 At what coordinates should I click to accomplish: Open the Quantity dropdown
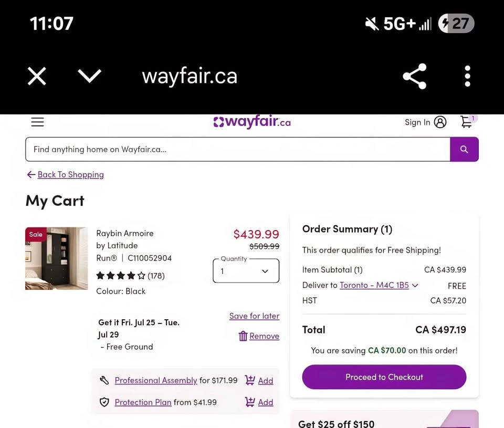pyautogui.click(x=246, y=271)
